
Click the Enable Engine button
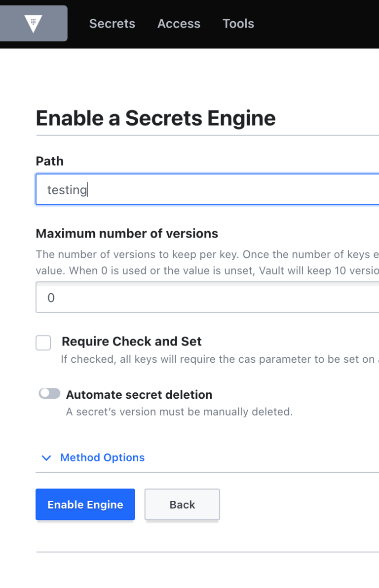pos(85,504)
